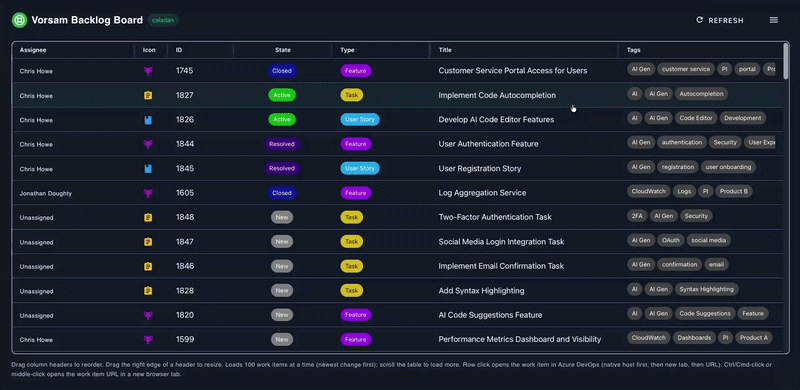Select the ID column header
The image size is (800, 390).
[x=179, y=50]
